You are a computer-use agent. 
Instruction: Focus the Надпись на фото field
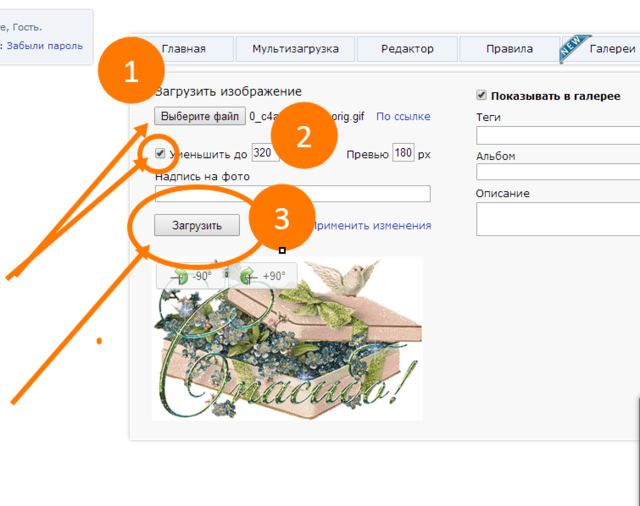[x=293, y=193]
